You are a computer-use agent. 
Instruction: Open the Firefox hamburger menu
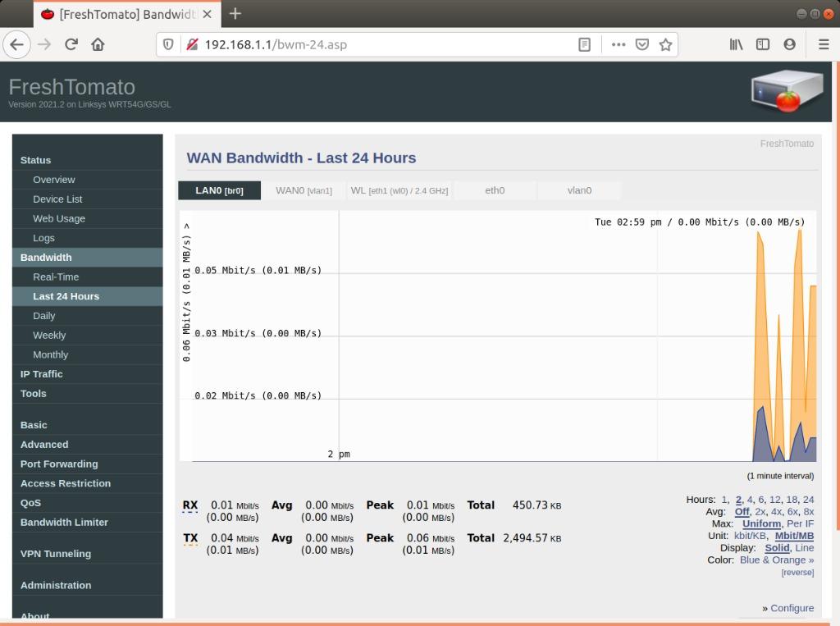click(823, 44)
